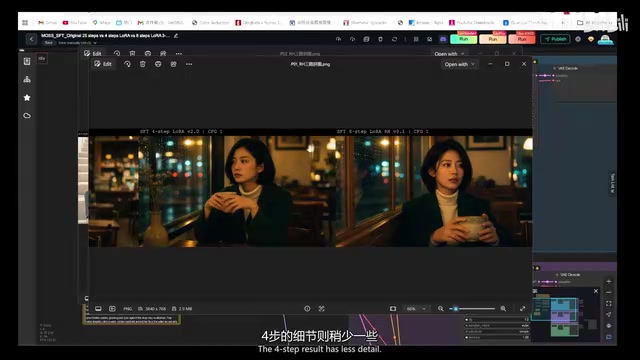
Task: Toggle the filmstrip icon at the viewer's bottom-left
Action: point(98,309)
